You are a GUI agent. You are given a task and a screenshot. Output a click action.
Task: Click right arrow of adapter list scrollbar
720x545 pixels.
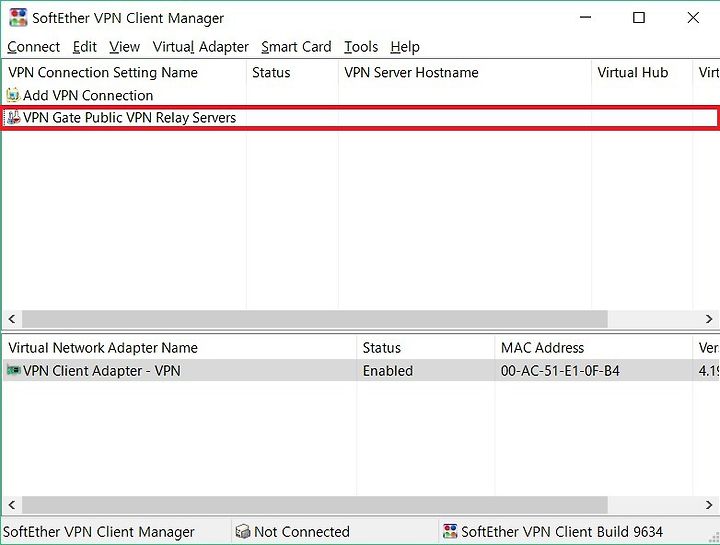point(709,505)
